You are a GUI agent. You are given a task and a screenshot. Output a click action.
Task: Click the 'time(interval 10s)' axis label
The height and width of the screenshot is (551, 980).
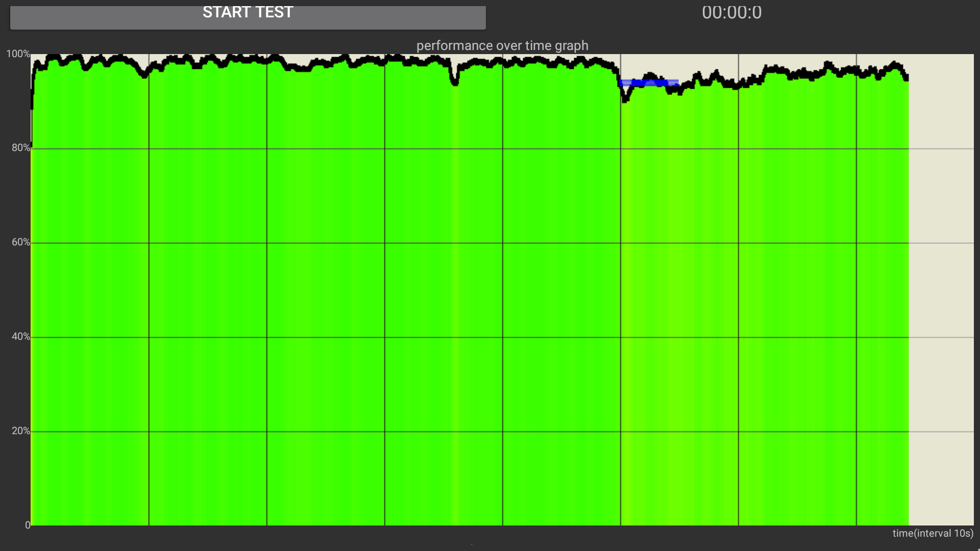click(x=933, y=534)
